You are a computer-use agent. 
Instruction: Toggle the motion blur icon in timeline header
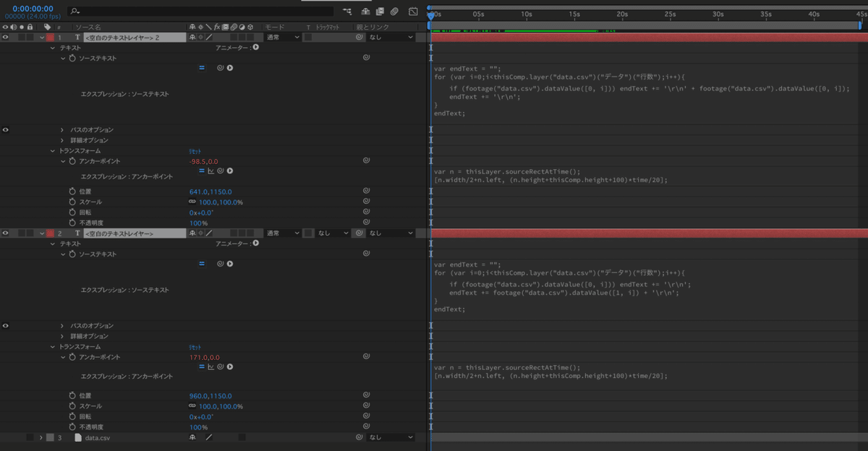coord(394,12)
